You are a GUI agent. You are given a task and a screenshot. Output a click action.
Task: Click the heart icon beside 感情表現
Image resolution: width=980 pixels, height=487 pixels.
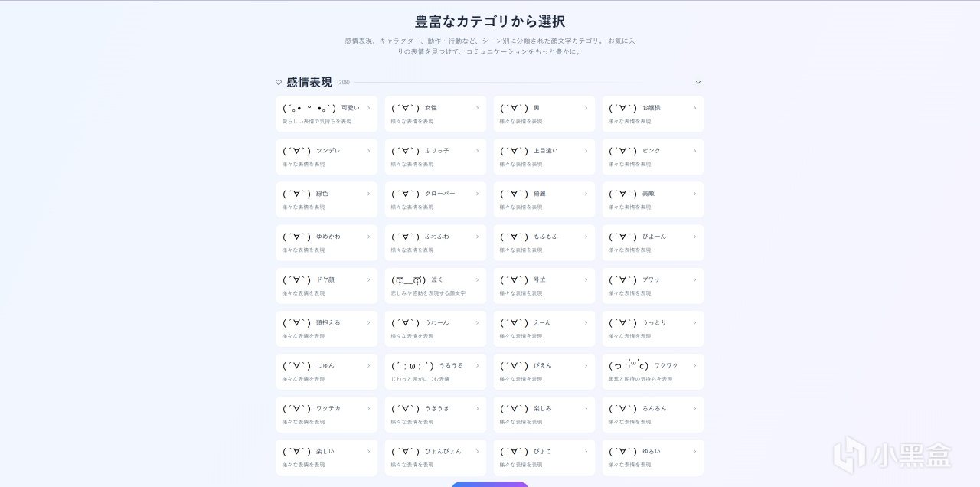pos(279,83)
